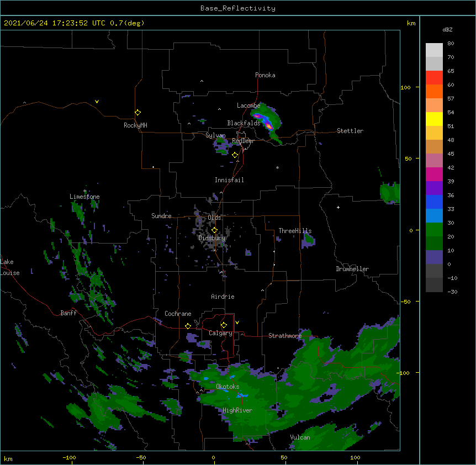The height and width of the screenshot is (465, 476).
Task: Click the yellow diamond marker near RockyMH
Action: click(x=138, y=113)
